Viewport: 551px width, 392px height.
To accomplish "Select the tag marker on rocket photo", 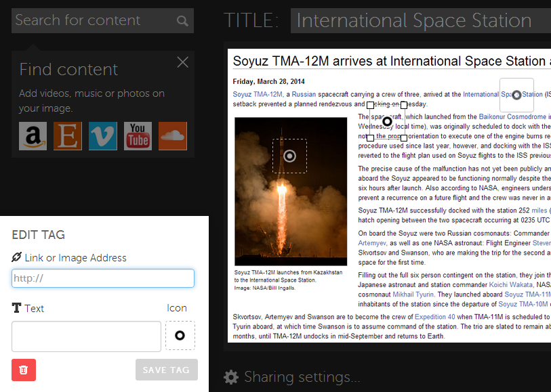I will pos(289,156).
